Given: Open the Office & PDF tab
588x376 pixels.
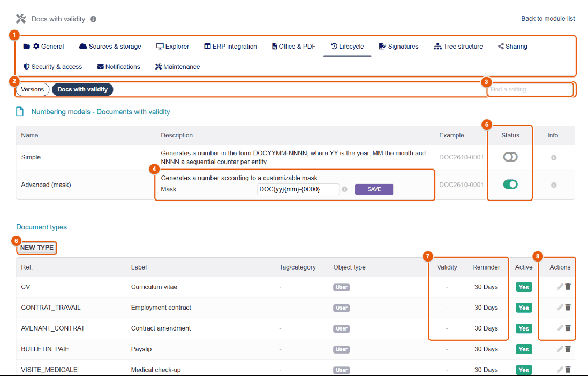Looking at the screenshot, I should [293, 47].
